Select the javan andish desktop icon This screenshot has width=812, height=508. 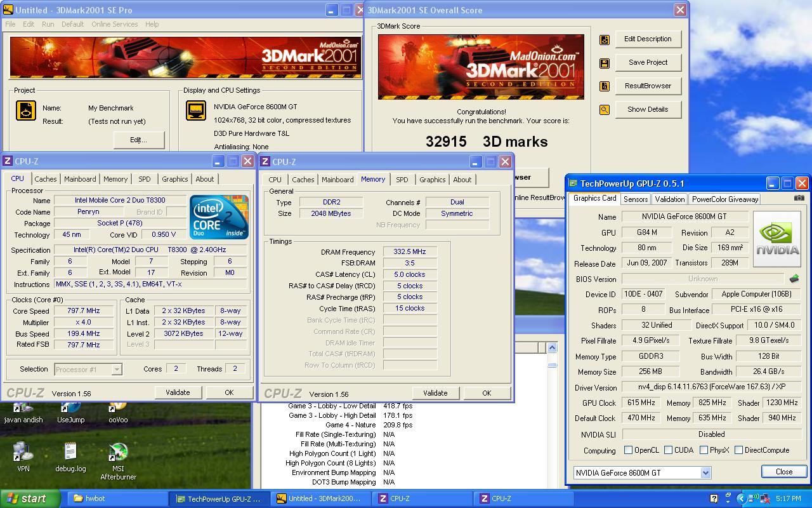point(23,412)
